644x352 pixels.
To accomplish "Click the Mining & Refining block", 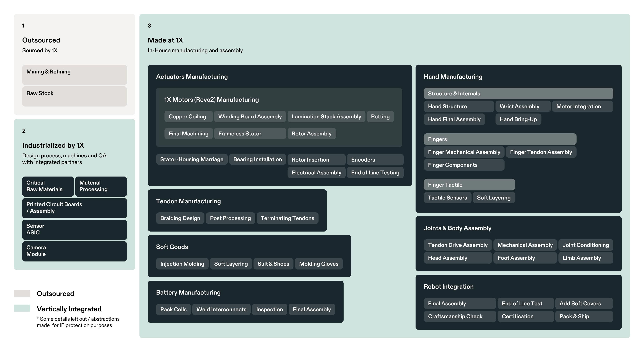I will (x=74, y=75).
